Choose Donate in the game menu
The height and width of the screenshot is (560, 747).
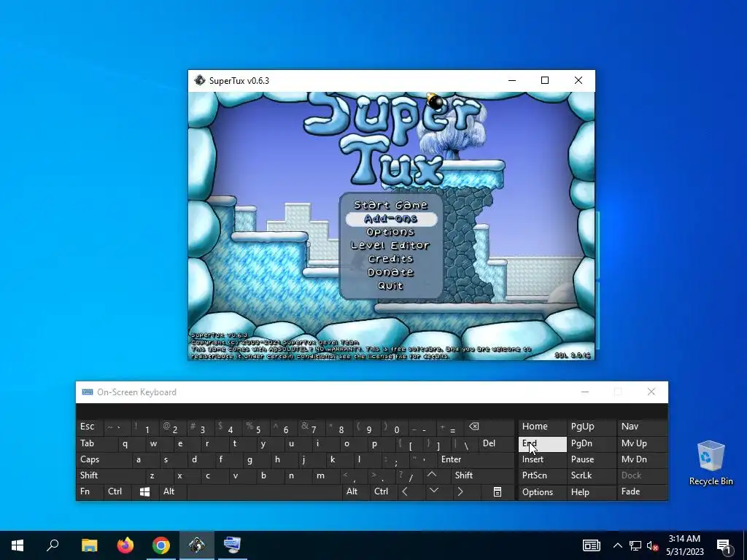pos(391,272)
